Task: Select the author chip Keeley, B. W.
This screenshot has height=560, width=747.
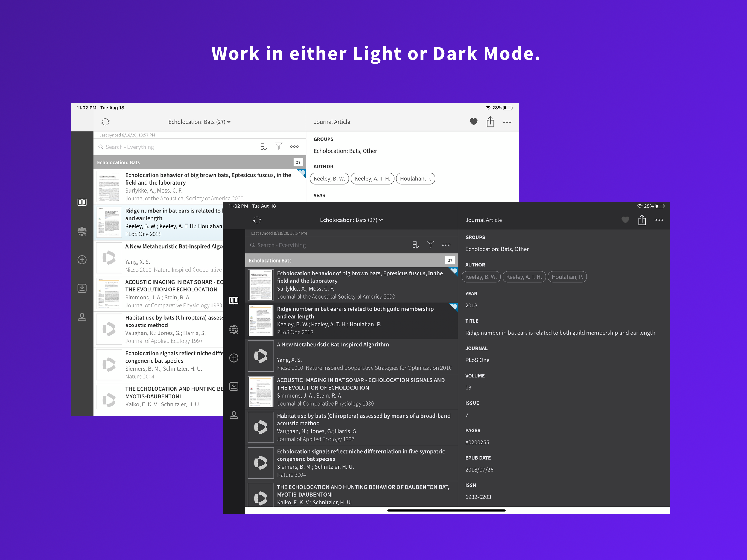Action: coord(481,277)
